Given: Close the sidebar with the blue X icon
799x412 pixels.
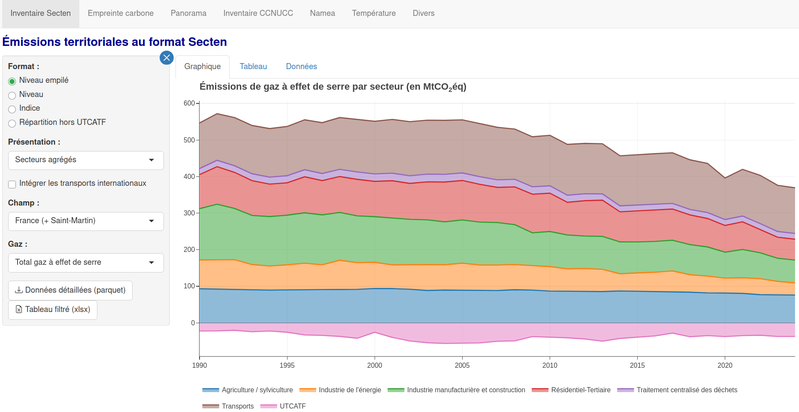Looking at the screenshot, I should coord(167,58).
